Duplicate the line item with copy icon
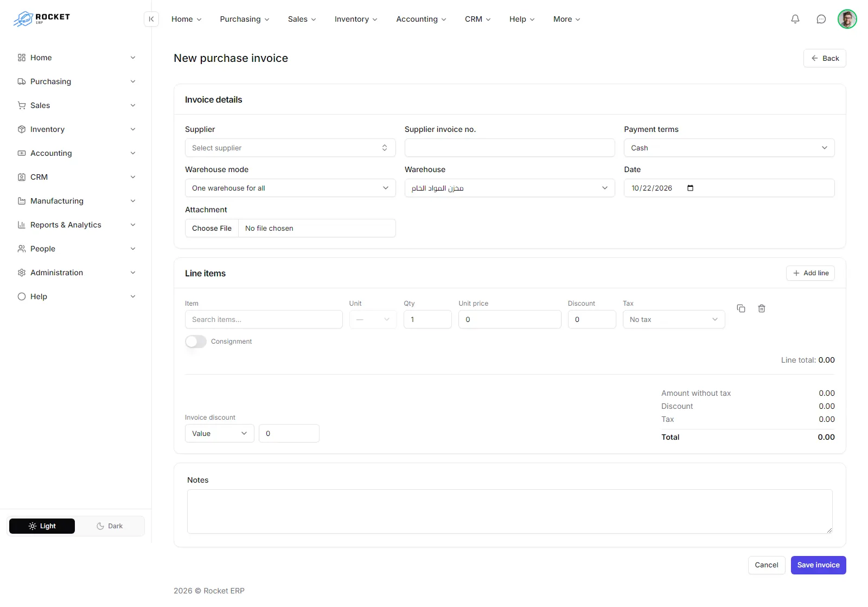 pos(741,308)
